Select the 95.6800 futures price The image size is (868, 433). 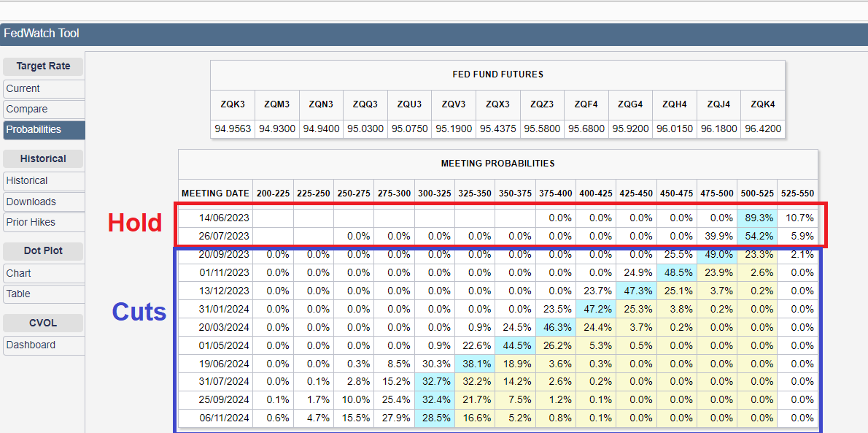coord(586,129)
